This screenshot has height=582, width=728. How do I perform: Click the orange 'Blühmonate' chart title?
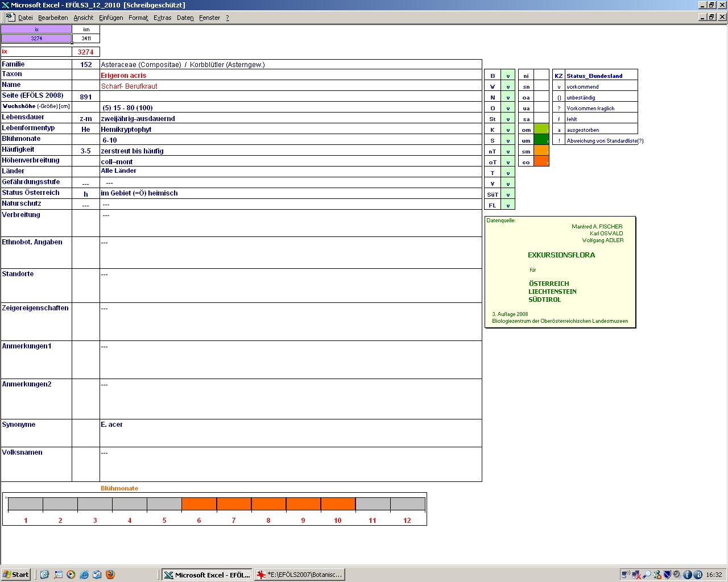pyautogui.click(x=119, y=488)
